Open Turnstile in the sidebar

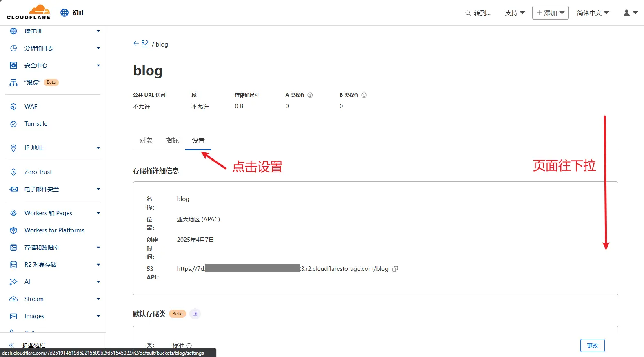[x=36, y=124]
